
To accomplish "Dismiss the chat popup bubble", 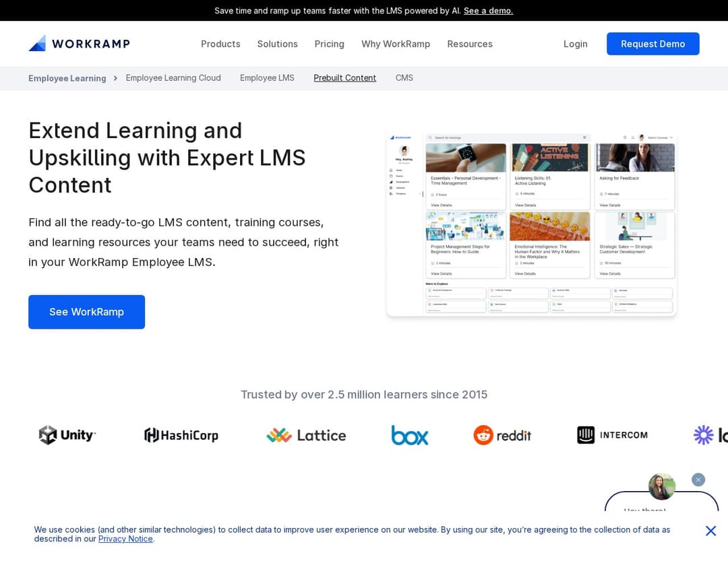I will point(698,480).
